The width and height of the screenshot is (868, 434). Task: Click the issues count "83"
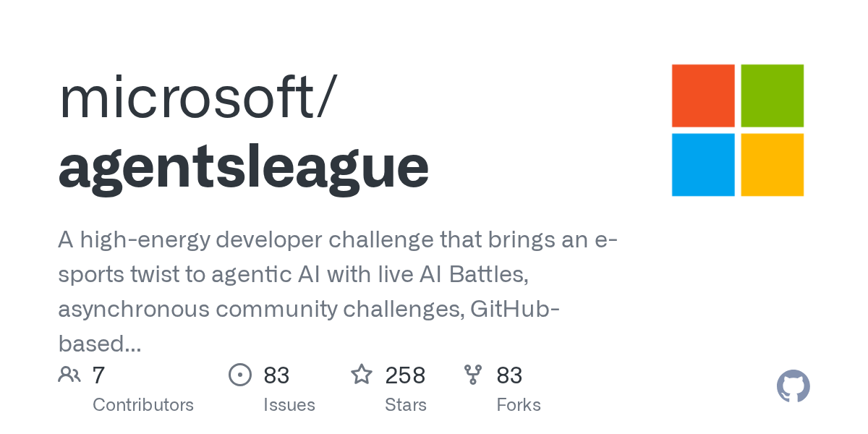276,375
